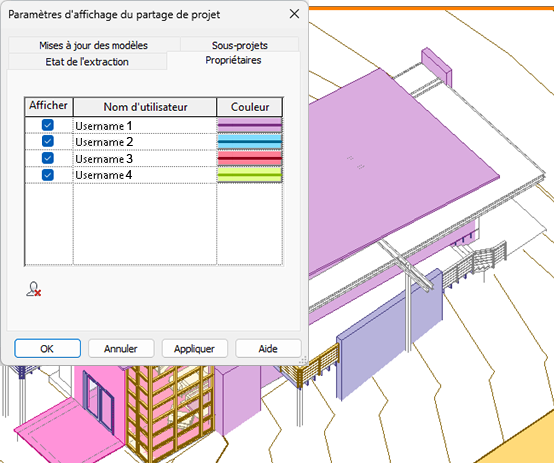Change the red color swatch of Username 3
This screenshot has width=554, height=463.
249,158
